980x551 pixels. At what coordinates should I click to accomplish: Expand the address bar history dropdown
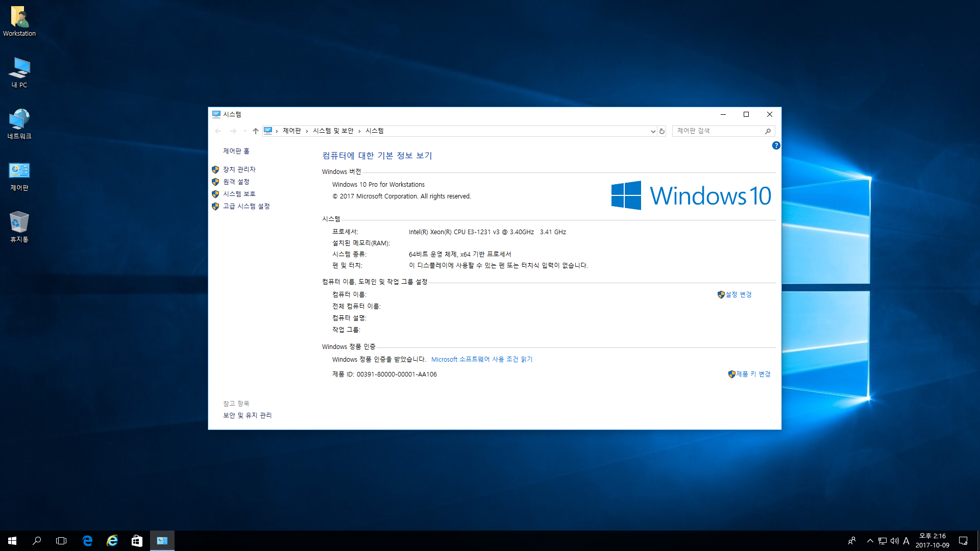pyautogui.click(x=653, y=131)
